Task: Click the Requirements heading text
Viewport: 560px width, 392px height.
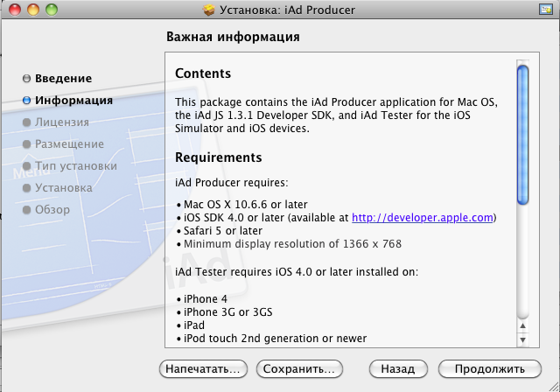Action: [x=219, y=158]
